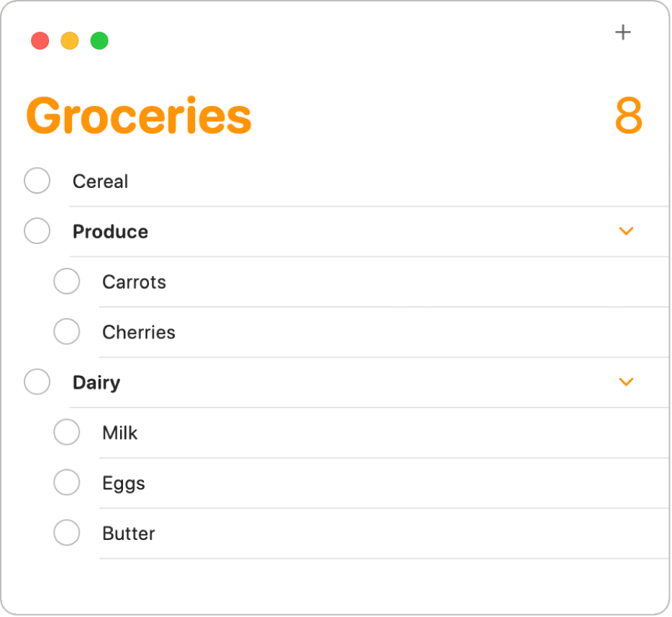672x617 pixels.
Task: Select the Dairy group heading
Action: [x=96, y=382]
